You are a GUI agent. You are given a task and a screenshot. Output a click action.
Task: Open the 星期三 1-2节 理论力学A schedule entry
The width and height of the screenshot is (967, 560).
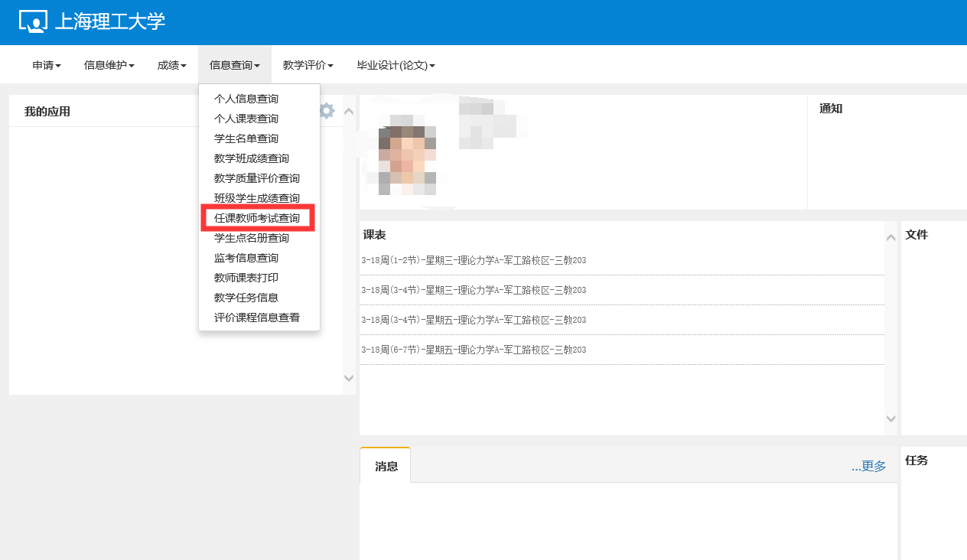point(474,260)
